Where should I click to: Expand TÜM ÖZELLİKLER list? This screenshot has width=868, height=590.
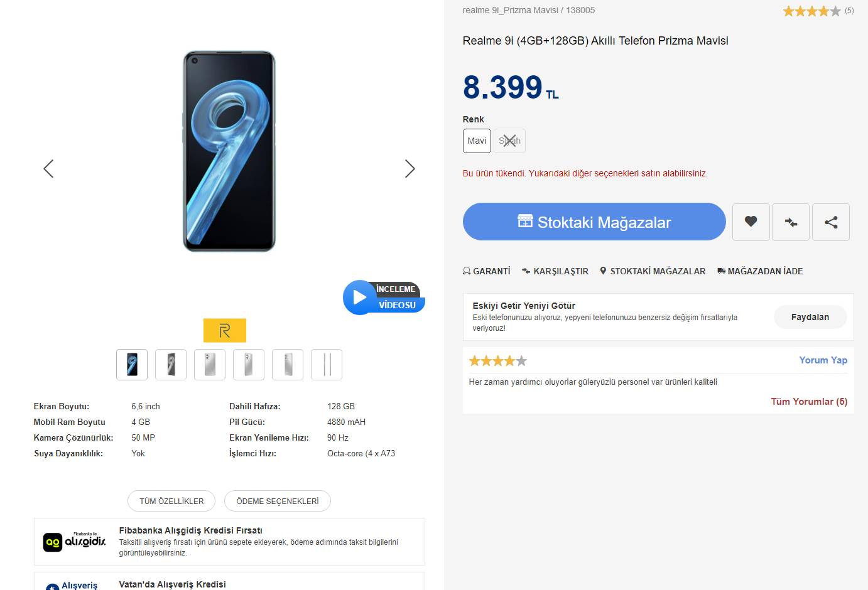171,501
